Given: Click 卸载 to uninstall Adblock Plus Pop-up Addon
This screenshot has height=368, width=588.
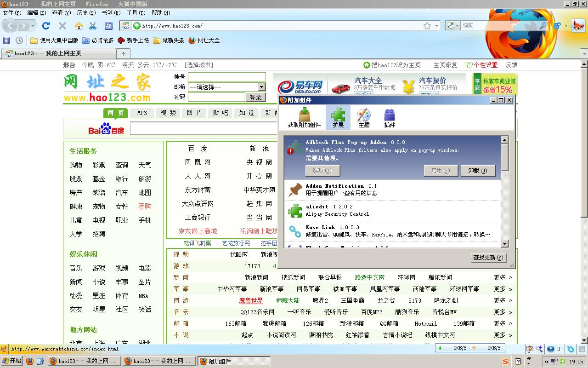Looking at the screenshot, I should 478,171.
